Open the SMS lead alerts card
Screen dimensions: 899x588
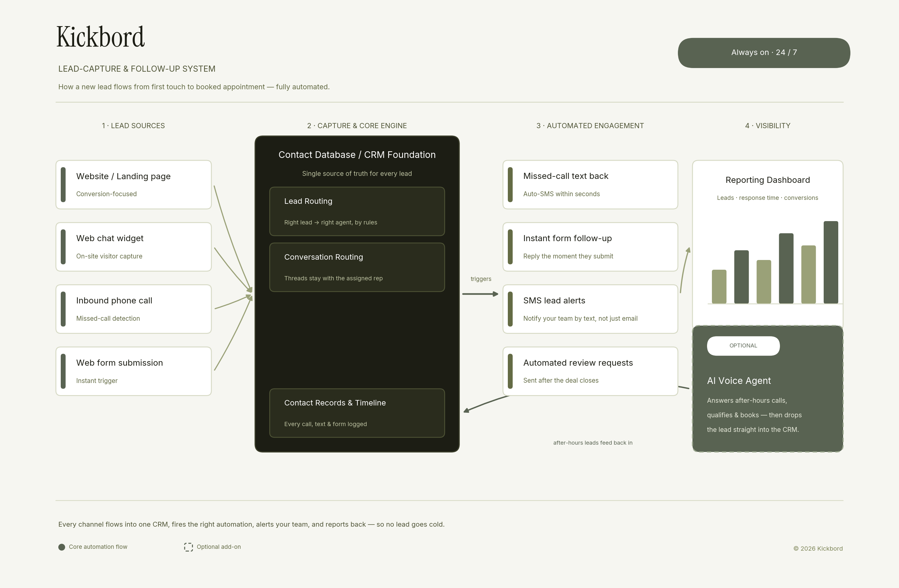(590, 309)
